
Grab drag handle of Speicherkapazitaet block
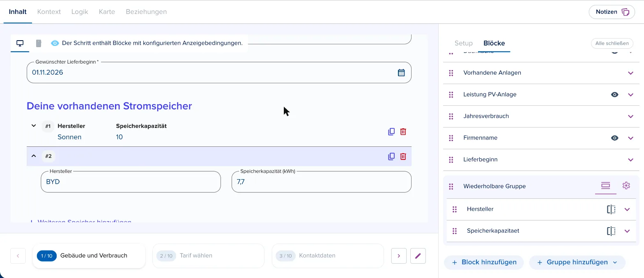pos(455,231)
